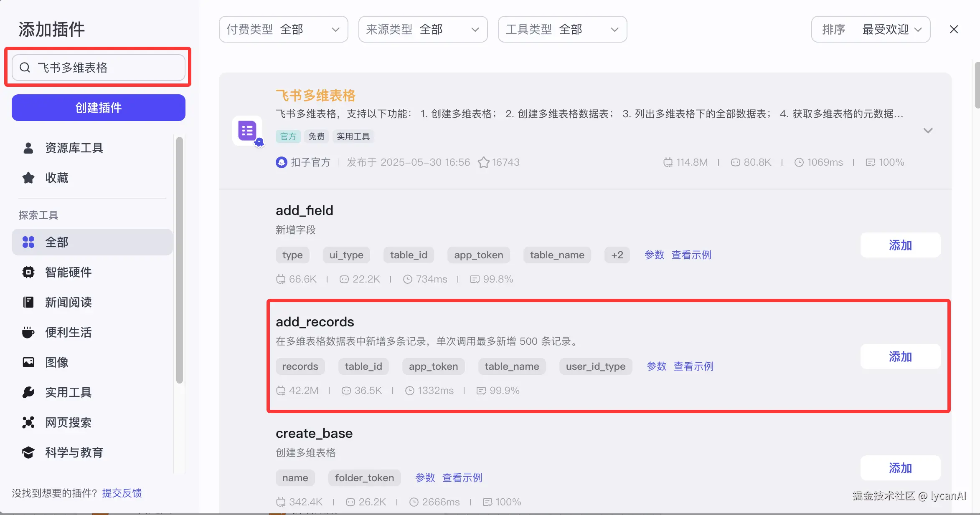Select the 图像 category
The height and width of the screenshot is (515, 980).
(x=56, y=362)
